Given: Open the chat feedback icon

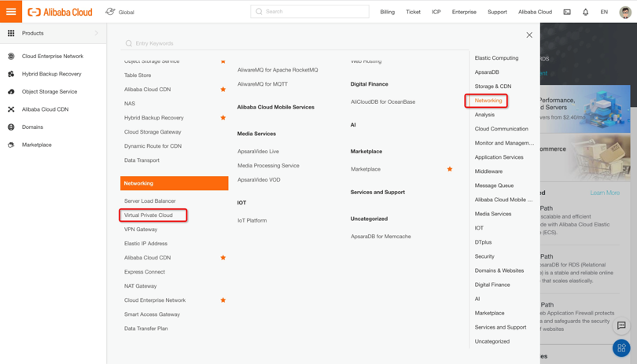Looking at the screenshot, I should pos(621,325).
